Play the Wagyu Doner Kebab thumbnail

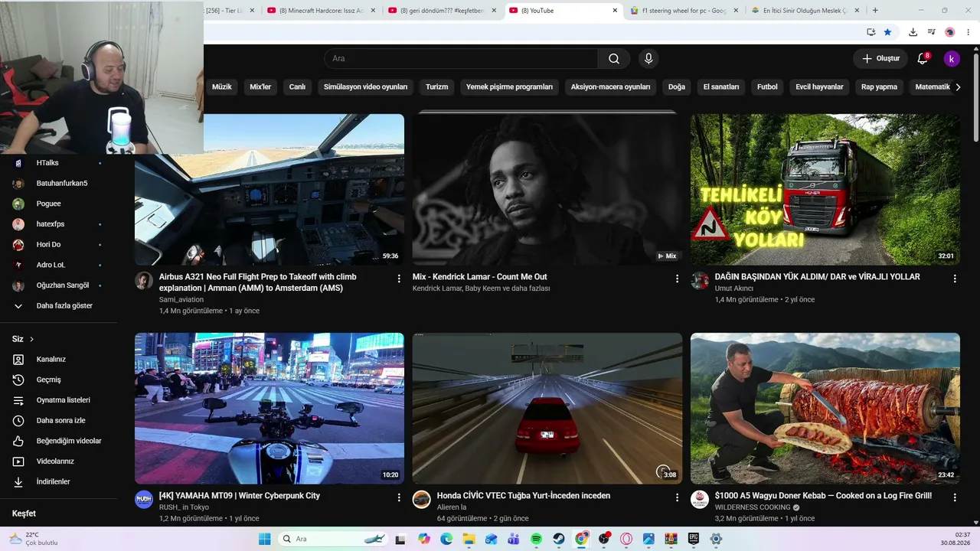click(825, 409)
